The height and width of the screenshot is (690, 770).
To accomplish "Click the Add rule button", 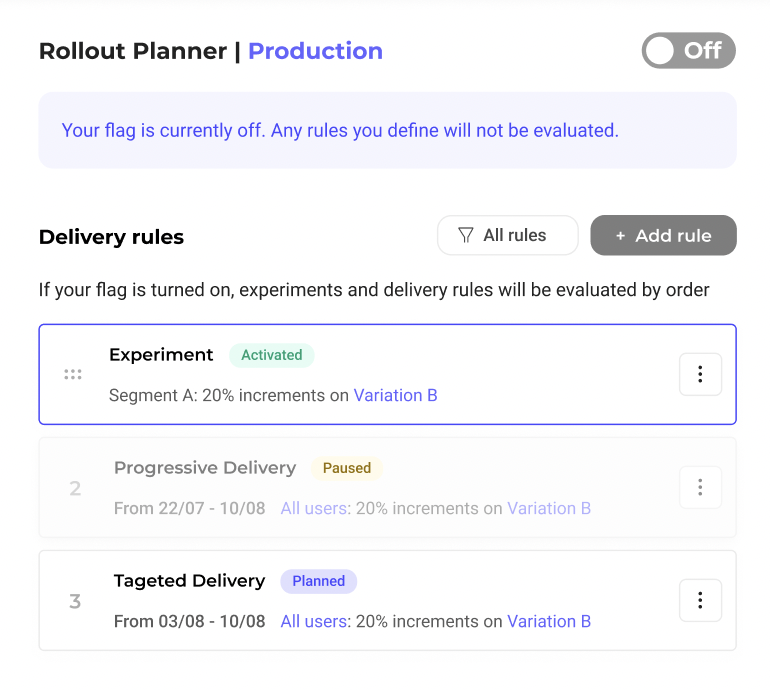I will coord(663,235).
